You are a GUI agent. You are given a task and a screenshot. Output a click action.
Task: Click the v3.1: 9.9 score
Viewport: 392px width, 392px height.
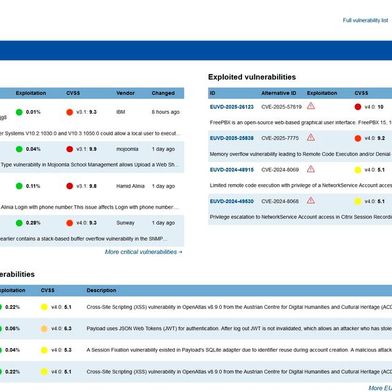click(86, 149)
